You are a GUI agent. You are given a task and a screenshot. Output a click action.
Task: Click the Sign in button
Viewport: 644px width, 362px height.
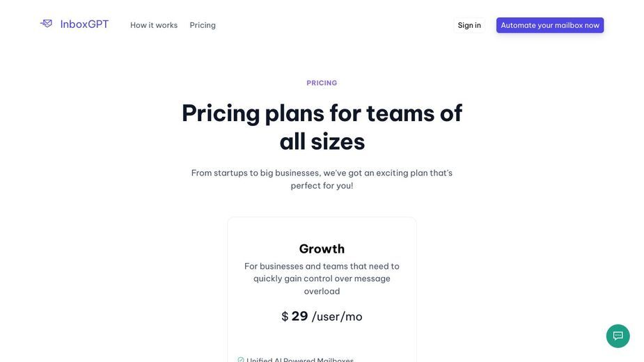click(x=469, y=25)
